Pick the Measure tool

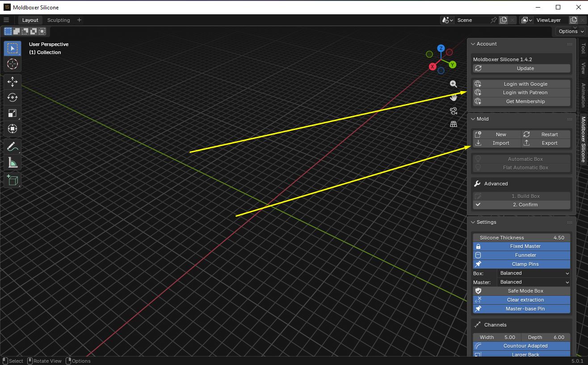click(x=13, y=163)
